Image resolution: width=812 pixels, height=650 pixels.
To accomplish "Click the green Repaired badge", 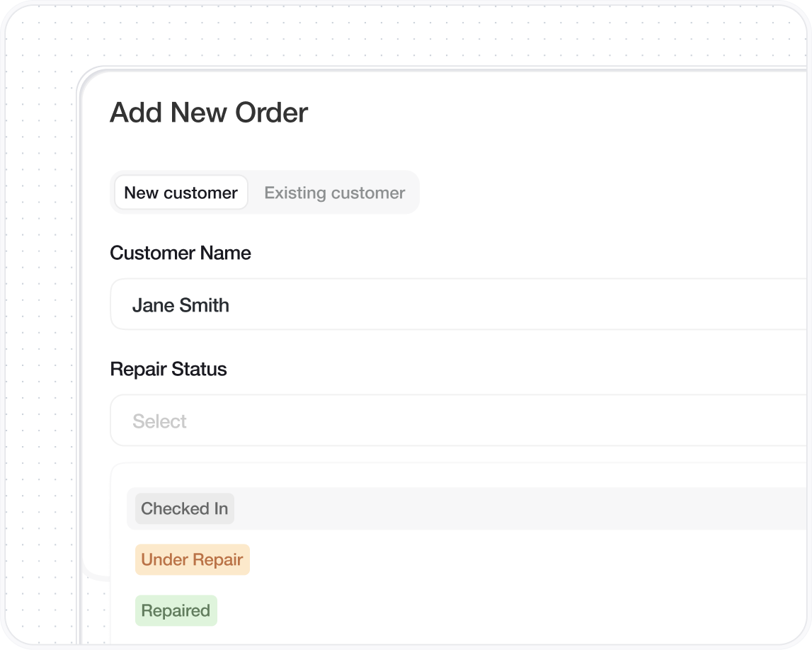I will click(176, 610).
